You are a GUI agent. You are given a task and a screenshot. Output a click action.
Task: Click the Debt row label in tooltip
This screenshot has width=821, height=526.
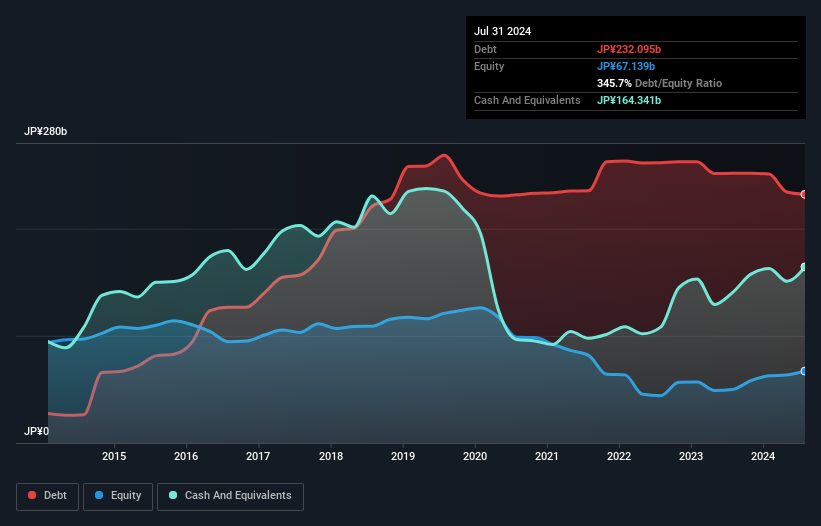(485, 49)
